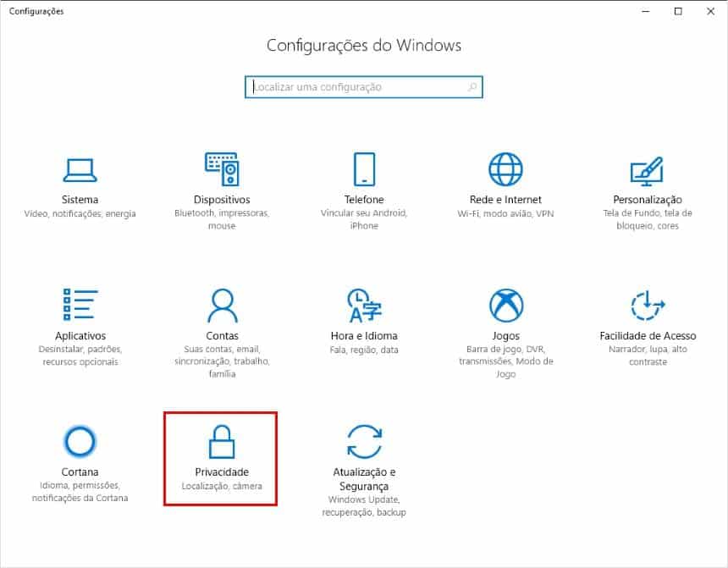728x568 pixels.
Task: Click the 'Rede e Internet' label
Action: click(505, 200)
